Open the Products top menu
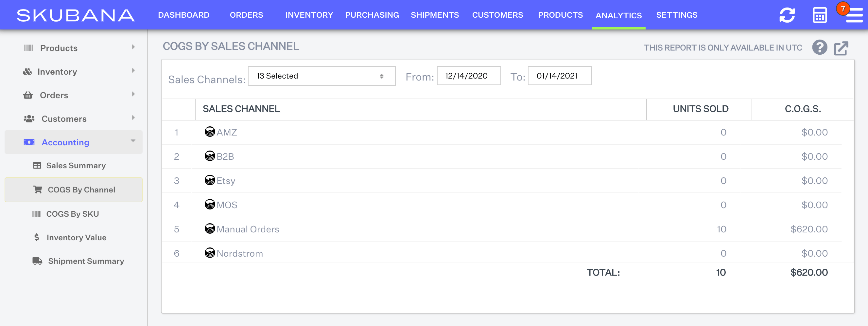868x326 pixels. pos(560,15)
